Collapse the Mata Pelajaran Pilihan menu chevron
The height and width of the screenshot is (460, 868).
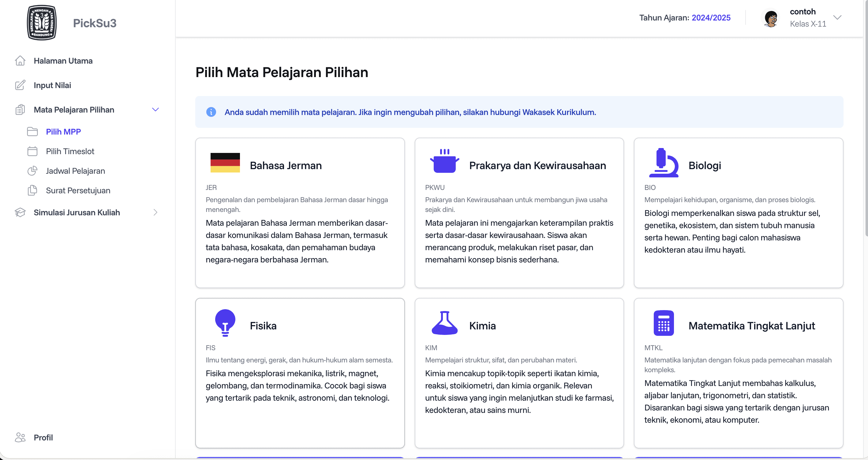[155, 110]
